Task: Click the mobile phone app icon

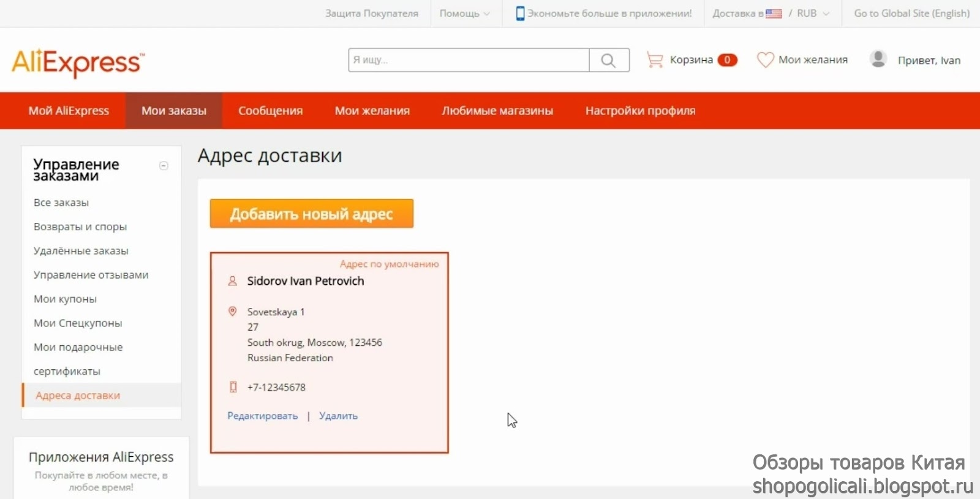Action: [520, 13]
